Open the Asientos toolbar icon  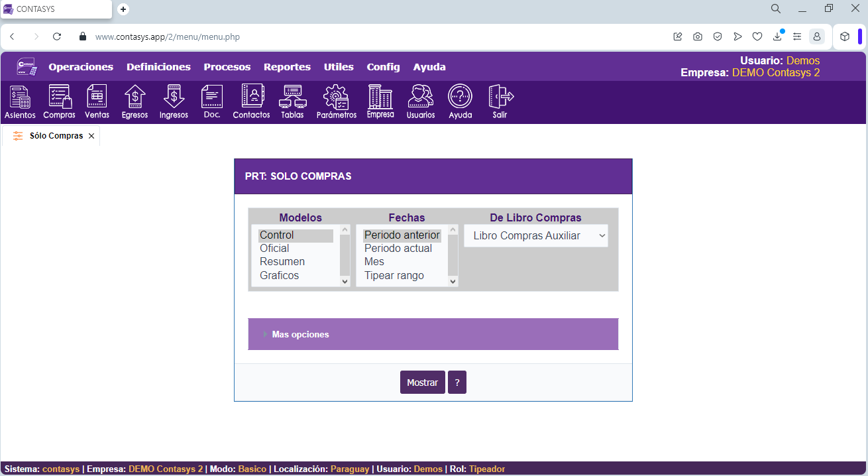click(20, 101)
